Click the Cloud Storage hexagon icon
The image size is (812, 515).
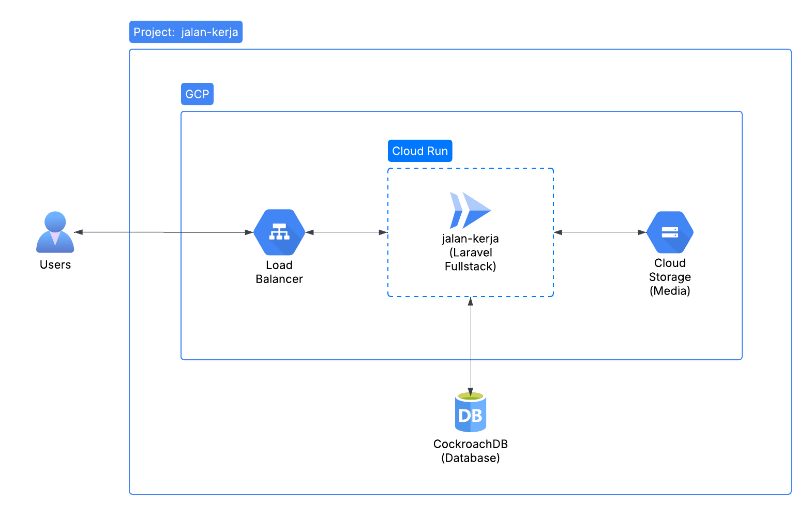click(670, 232)
